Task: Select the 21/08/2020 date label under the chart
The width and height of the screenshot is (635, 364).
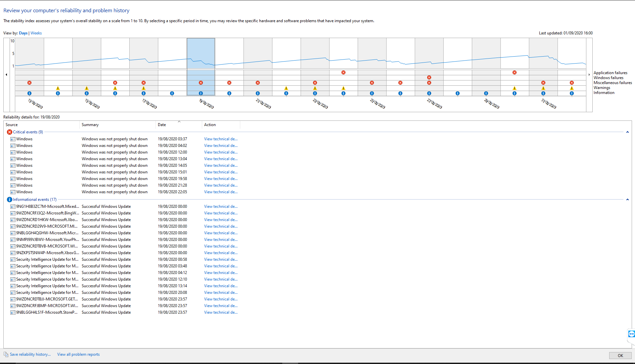Action: pyautogui.click(x=263, y=104)
